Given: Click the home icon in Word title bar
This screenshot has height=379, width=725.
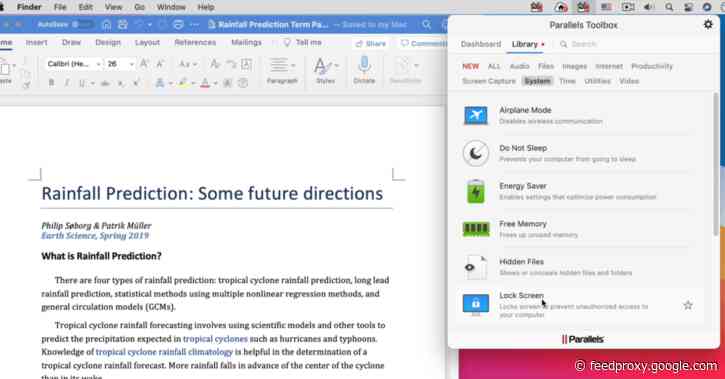Looking at the screenshot, I should tap(106, 24).
